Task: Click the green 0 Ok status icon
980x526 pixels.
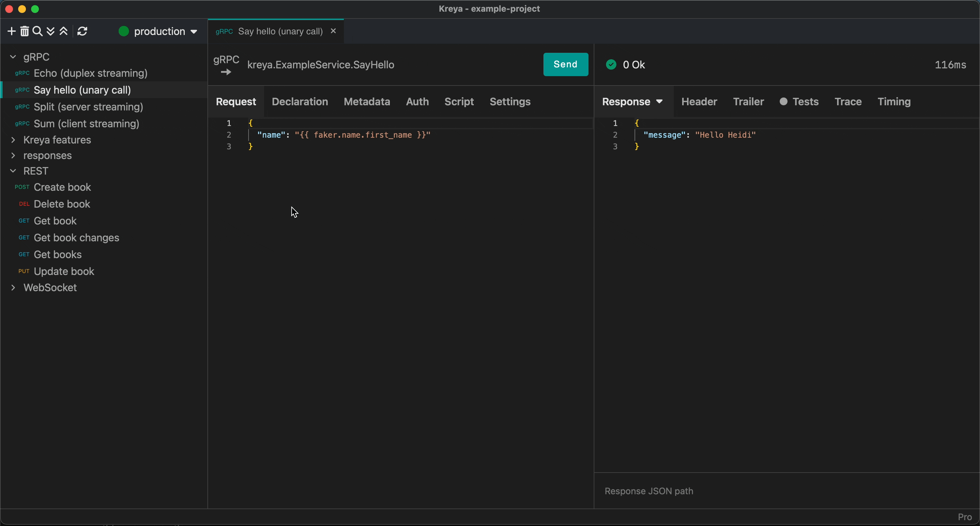Action: click(611, 65)
